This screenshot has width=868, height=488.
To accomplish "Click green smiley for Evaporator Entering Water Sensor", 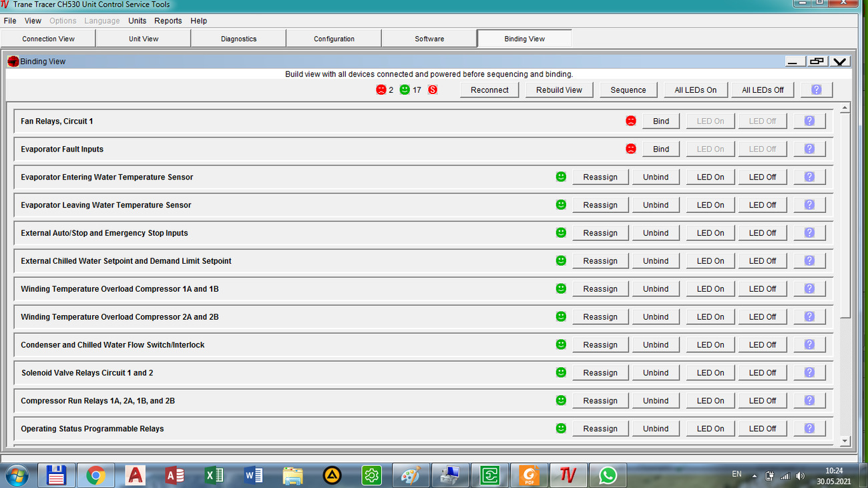I will [x=561, y=177].
